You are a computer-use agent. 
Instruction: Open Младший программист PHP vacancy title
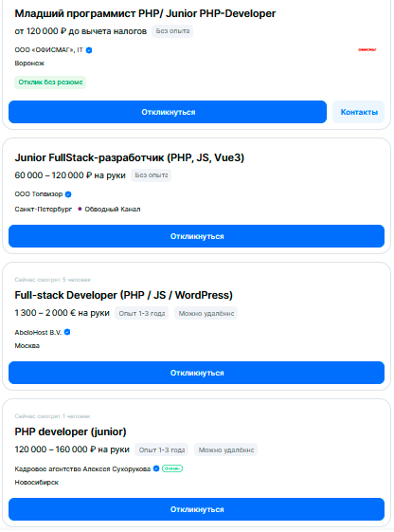click(145, 13)
